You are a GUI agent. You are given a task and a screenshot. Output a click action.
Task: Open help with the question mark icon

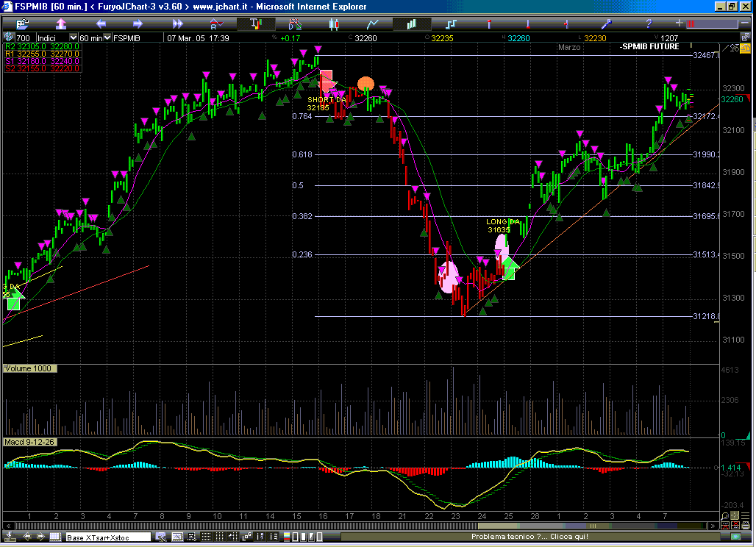pos(648,24)
